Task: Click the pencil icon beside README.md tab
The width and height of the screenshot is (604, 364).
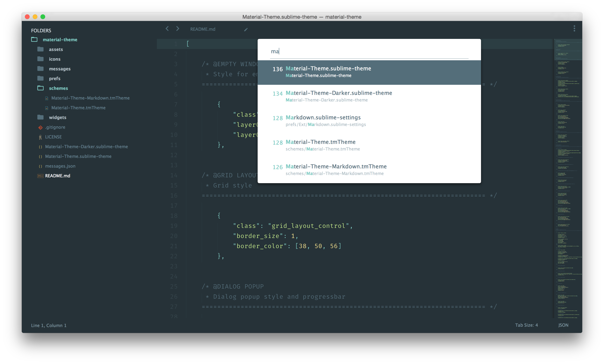Action: 246,29
